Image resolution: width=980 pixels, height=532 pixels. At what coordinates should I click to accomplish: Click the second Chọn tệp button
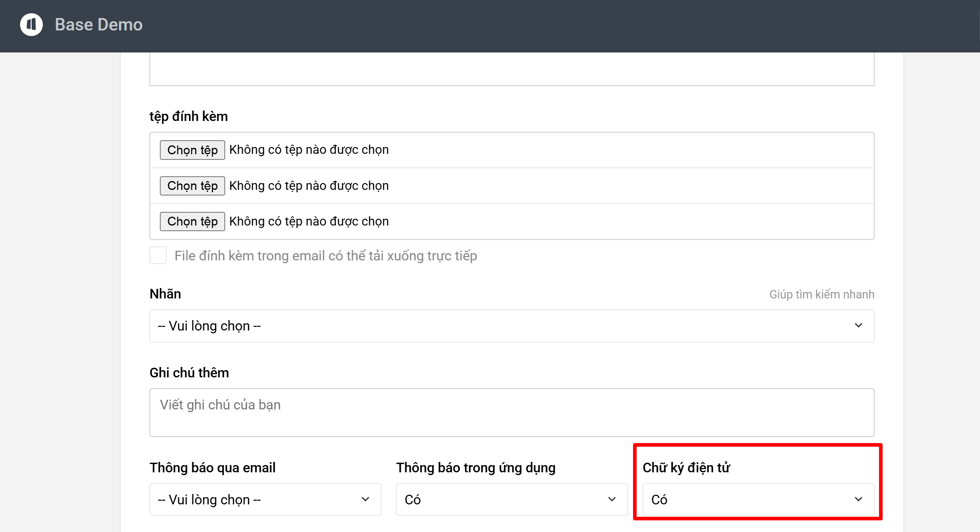coord(192,186)
